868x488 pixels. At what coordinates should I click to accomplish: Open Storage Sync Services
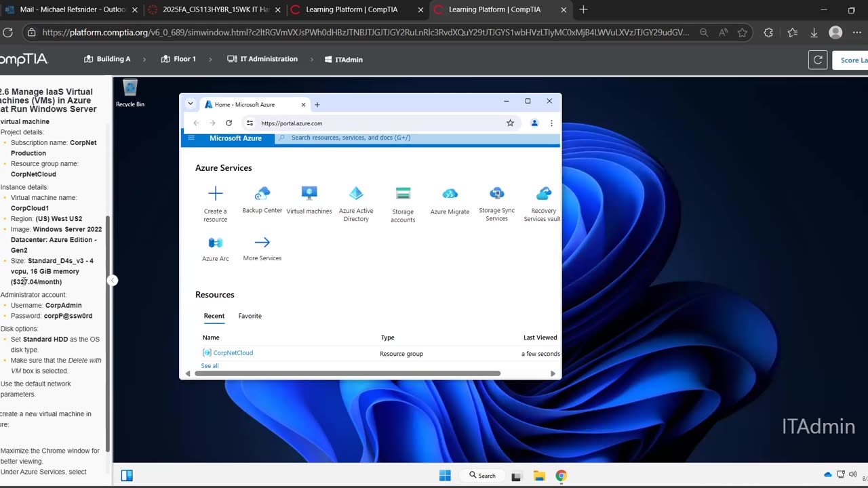tap(497, 204)
